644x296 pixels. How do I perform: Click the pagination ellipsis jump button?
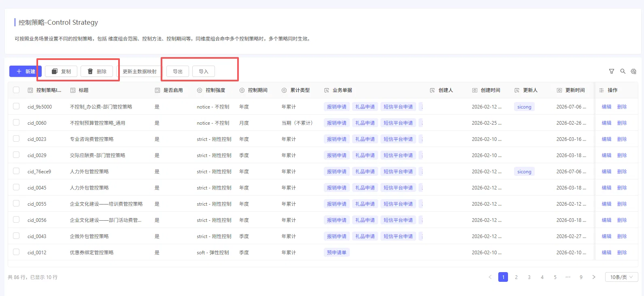[x=568, y=277]
